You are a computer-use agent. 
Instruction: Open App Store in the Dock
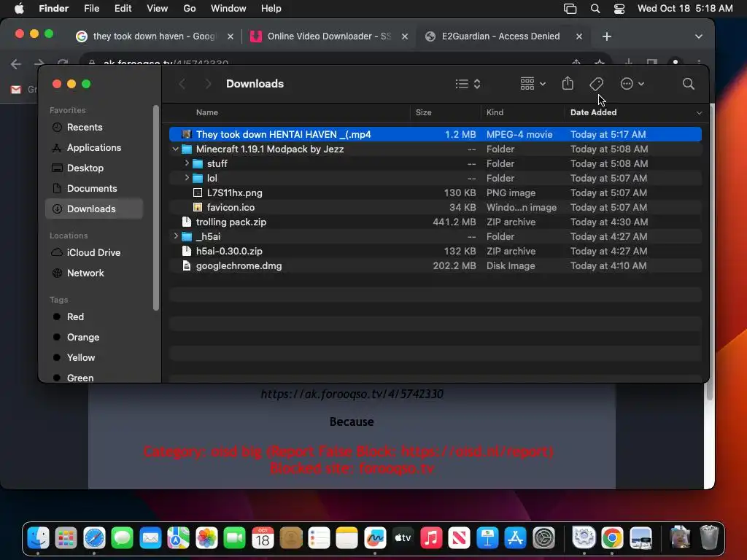tap(516, 538)
